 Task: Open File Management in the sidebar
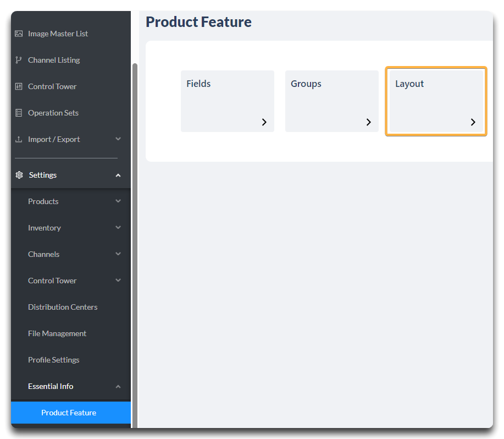57,333
